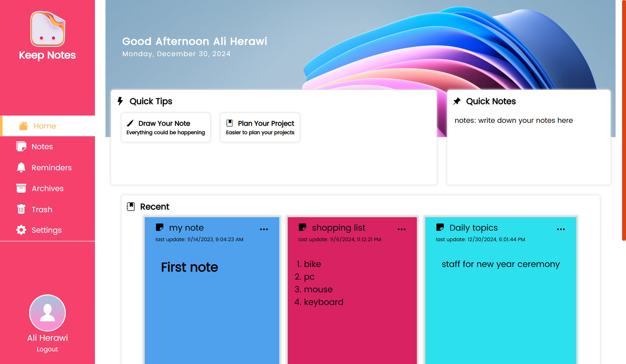Open the Notes section from the sidebar

tap(42, 147)
